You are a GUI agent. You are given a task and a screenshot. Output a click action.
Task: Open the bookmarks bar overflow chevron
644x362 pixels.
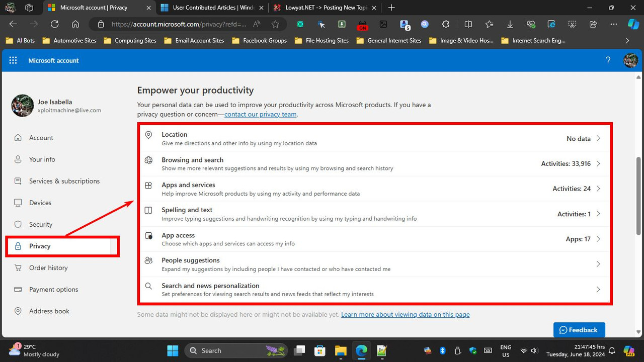tap(627, 40)
